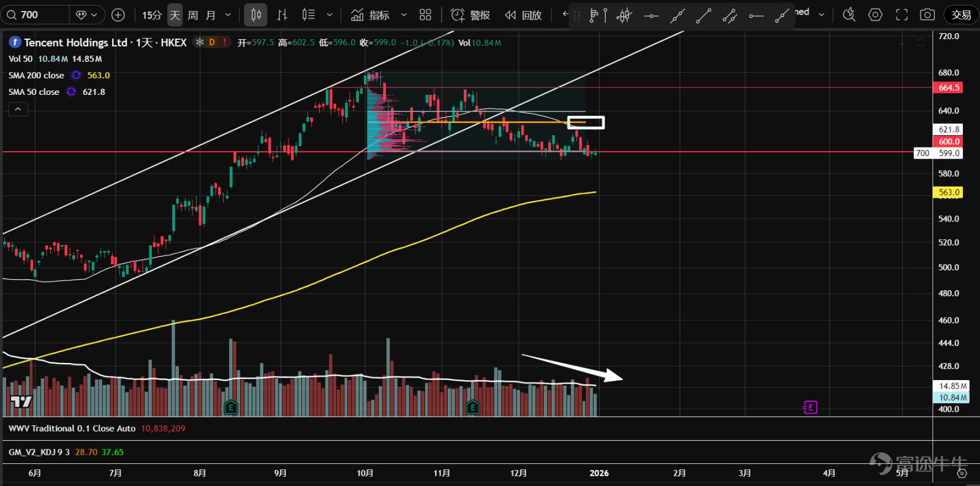This screenshot has height=486, width=980.
Task: Click the Tencent Holdings Ltd symbol title
Action: click(75, 42)
